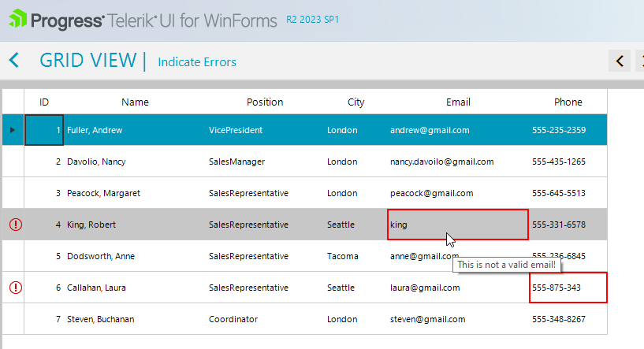Click the back arrow beside GRID VIEW

coord(14,60)
